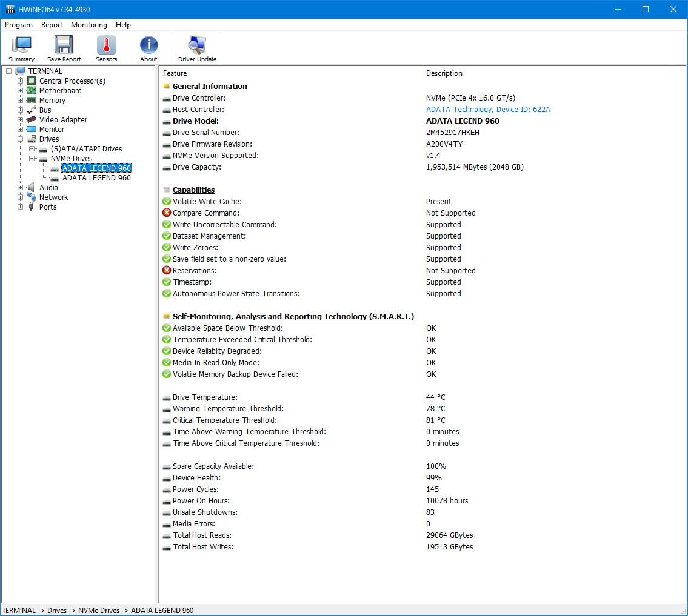This screenshot has width=688, height=616.
Task: Click the General Information section icon
Action: [x=167, y=87]
